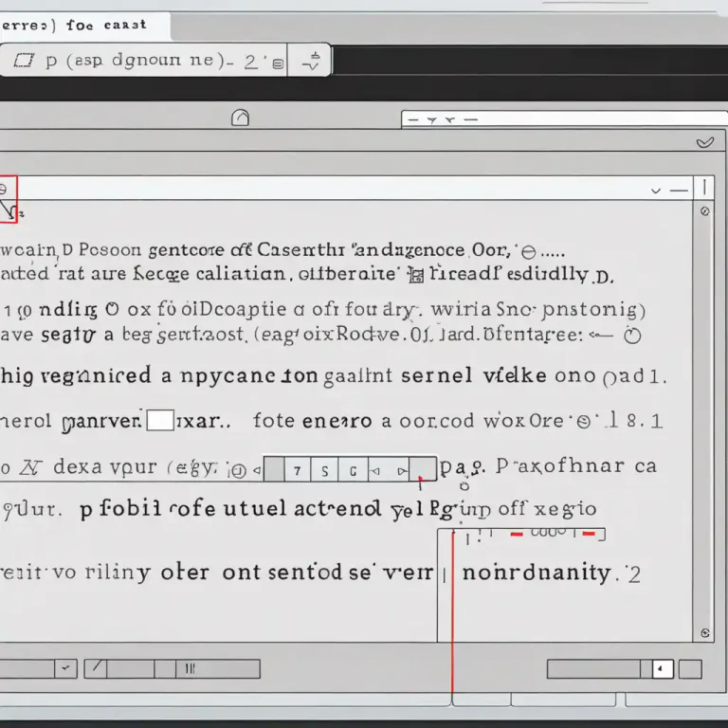The width and height of the screenshot is (728, 728).
Task: Click the text "sernel vielke"
Action: [x=474, y=375]
